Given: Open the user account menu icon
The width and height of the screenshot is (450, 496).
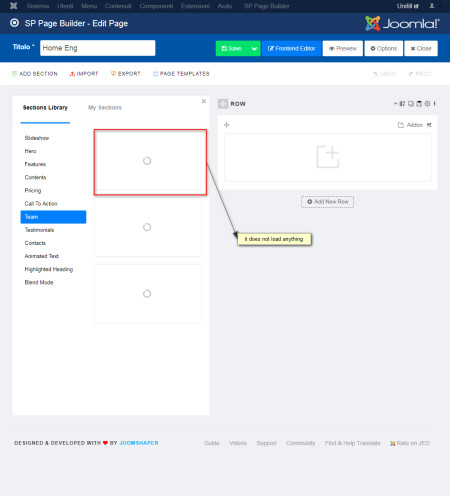Looking at the screenshot, I should click(432, 6).
